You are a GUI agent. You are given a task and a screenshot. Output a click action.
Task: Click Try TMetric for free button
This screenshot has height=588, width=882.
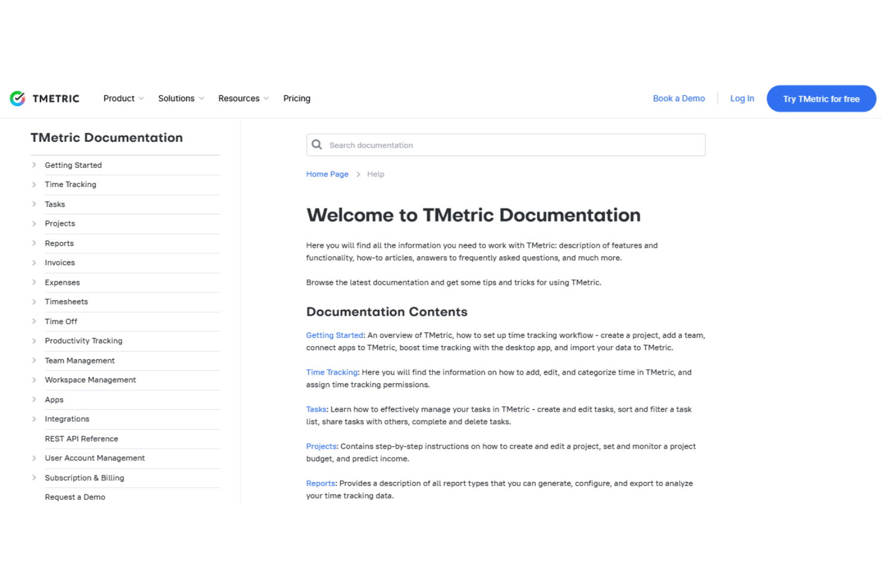click(821, 99)
